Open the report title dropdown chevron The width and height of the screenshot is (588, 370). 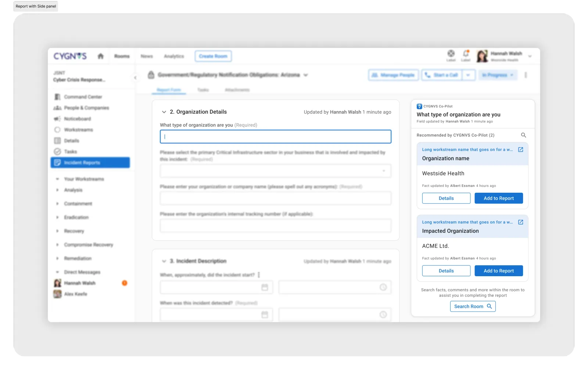[305, 75]
